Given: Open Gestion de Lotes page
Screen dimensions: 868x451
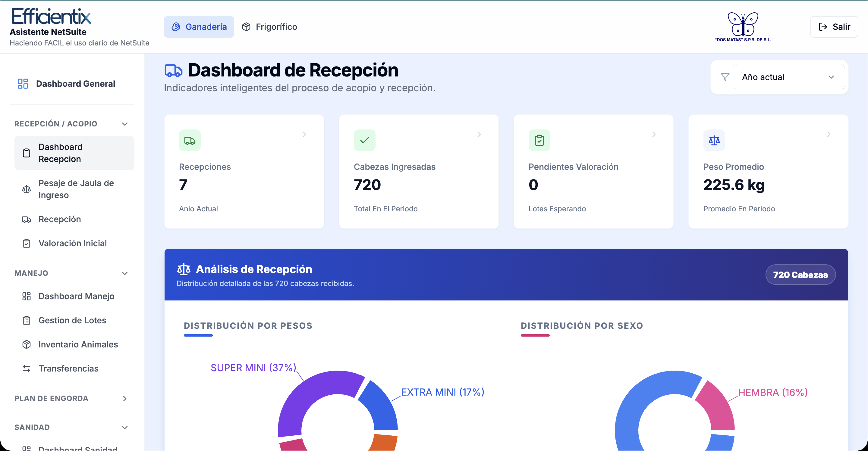Looking at the screenshot, I should [74, 320].
